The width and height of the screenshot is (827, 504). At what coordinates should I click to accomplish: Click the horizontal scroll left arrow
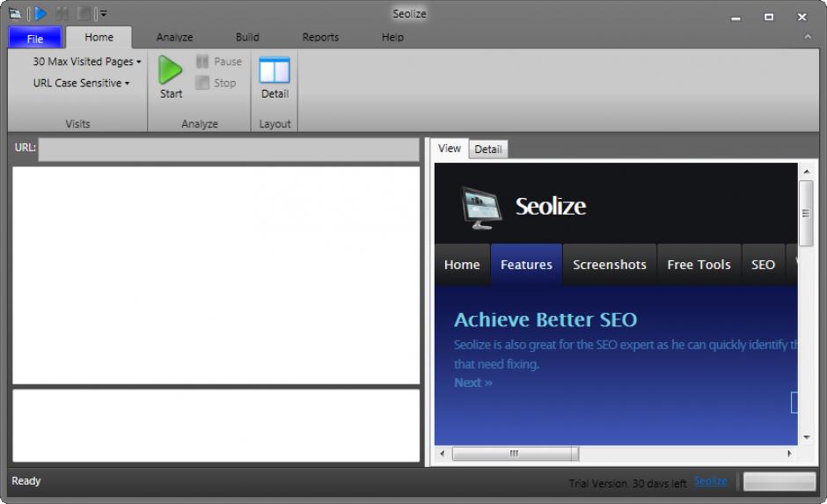[442, 453]
